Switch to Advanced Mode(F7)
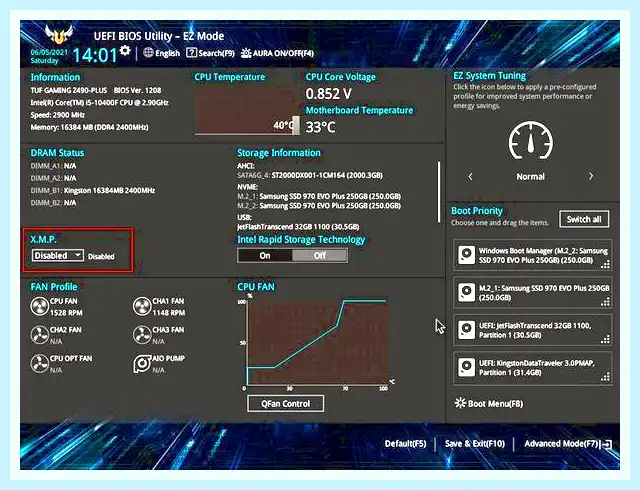Screen dimensions: 640x490 (x=567, y=443)
